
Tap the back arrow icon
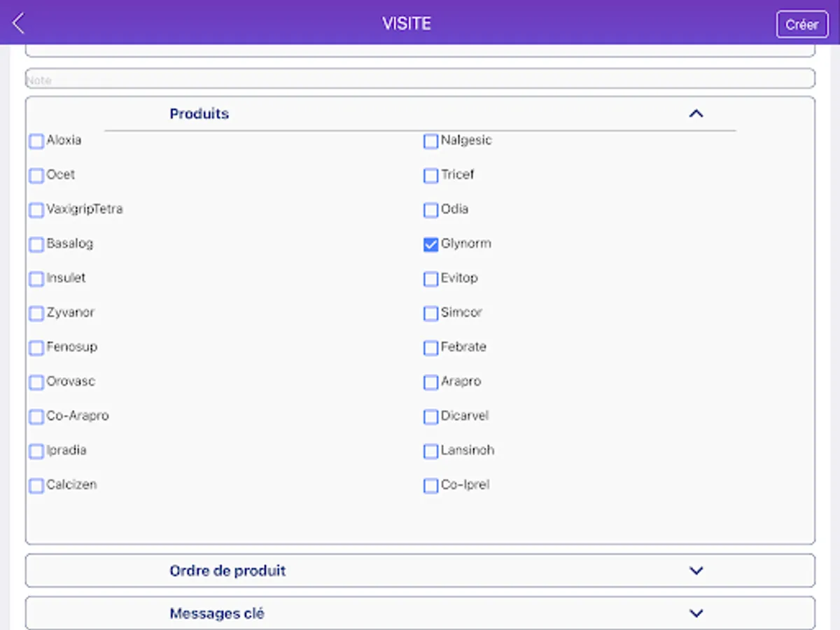click(x=19, y=24)
